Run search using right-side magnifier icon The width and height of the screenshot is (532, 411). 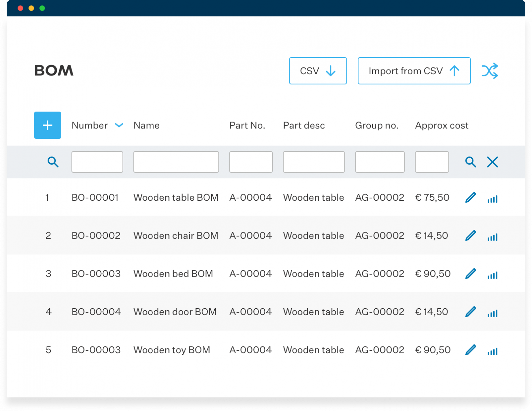(470, 162)
